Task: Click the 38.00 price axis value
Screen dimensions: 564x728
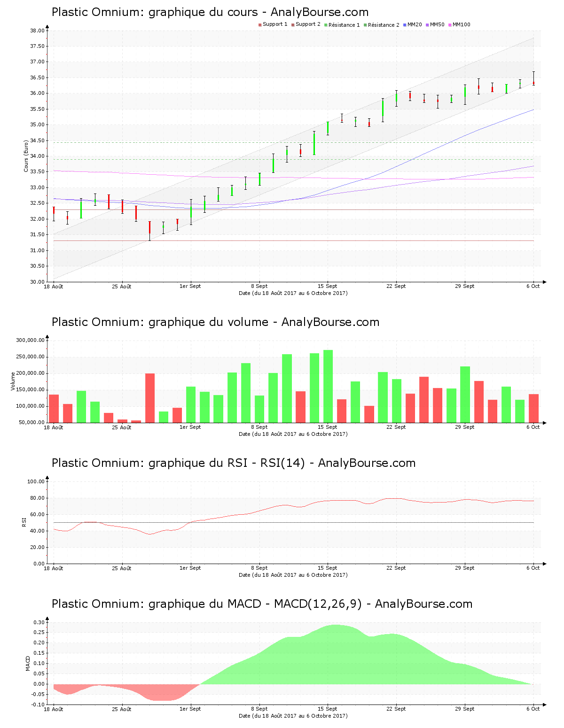Action: (37, 31)
